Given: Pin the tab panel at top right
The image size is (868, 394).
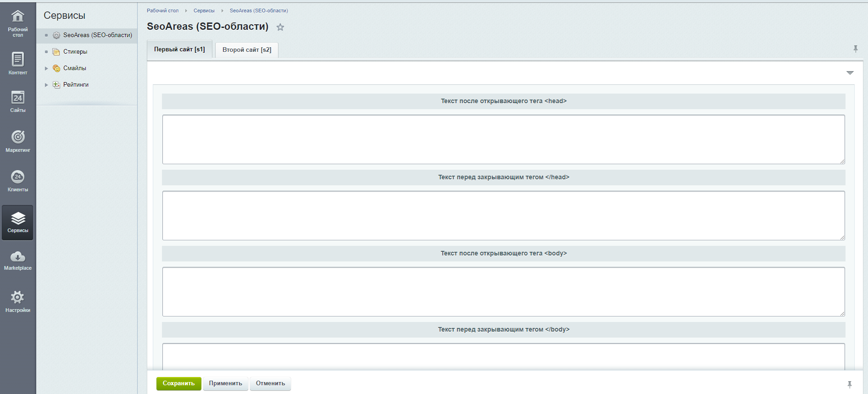Looking at the screenshot, I should [x=856, y=49].
